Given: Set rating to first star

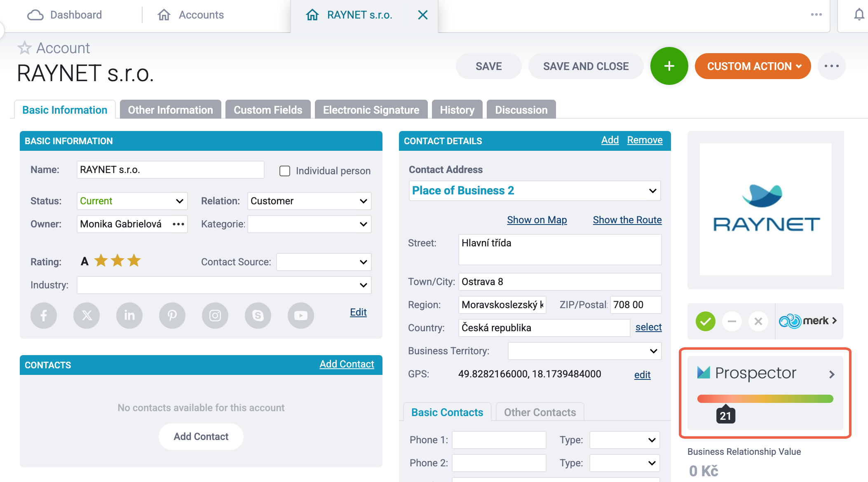Looking at the screenshot, I should point(101,261).
